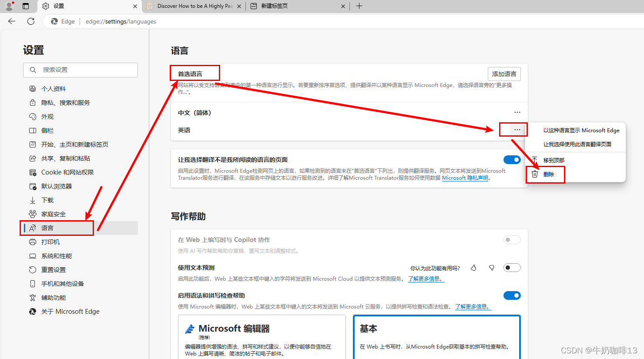
Task: Select the 设置 tab
Action: [x=89, y=6]
